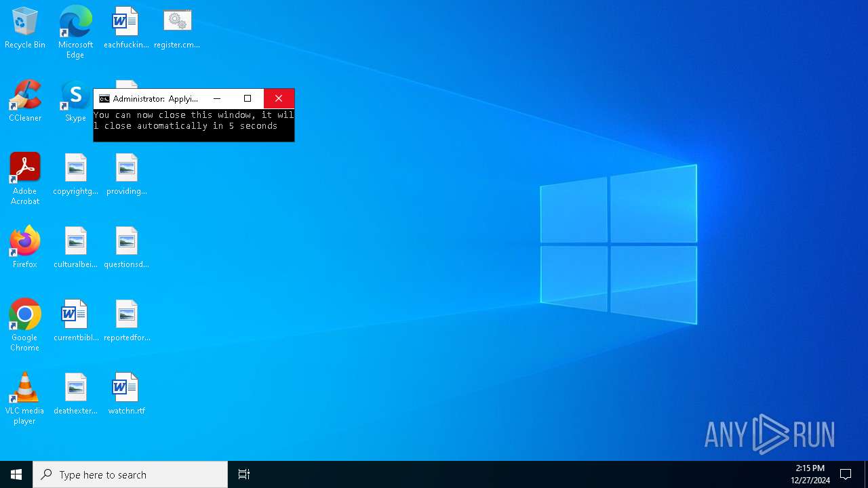This screenshot has height=488, width=868.
Task: Open the Google Chrome desktop shortcut
Action: 25,325
